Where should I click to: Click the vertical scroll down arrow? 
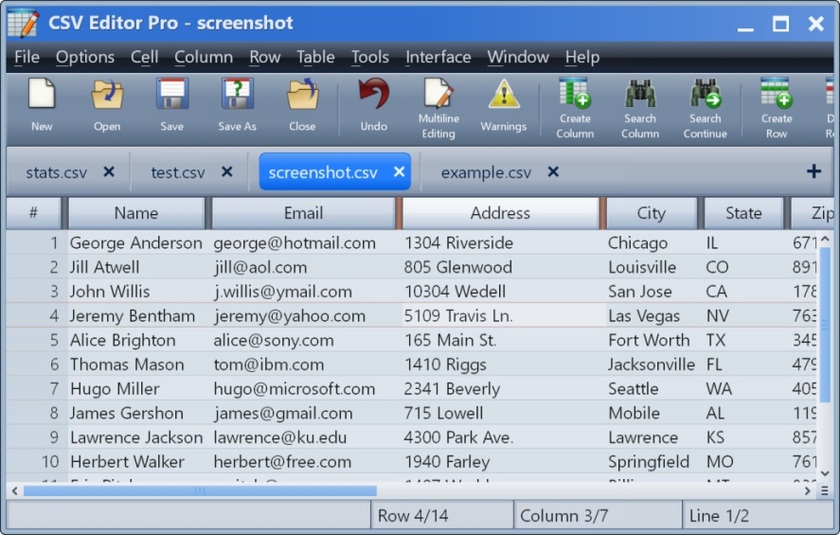click(825, 473)
